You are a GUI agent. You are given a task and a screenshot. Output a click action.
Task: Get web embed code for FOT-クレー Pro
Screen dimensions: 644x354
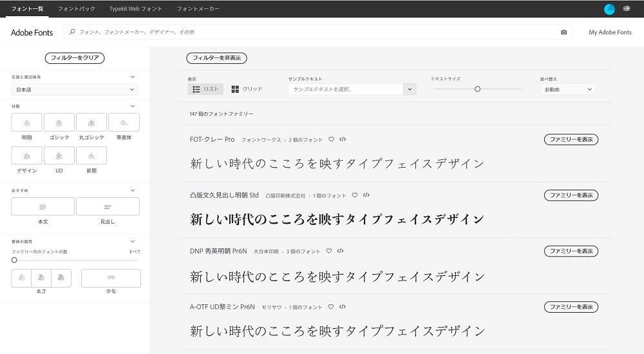[343, 139]
